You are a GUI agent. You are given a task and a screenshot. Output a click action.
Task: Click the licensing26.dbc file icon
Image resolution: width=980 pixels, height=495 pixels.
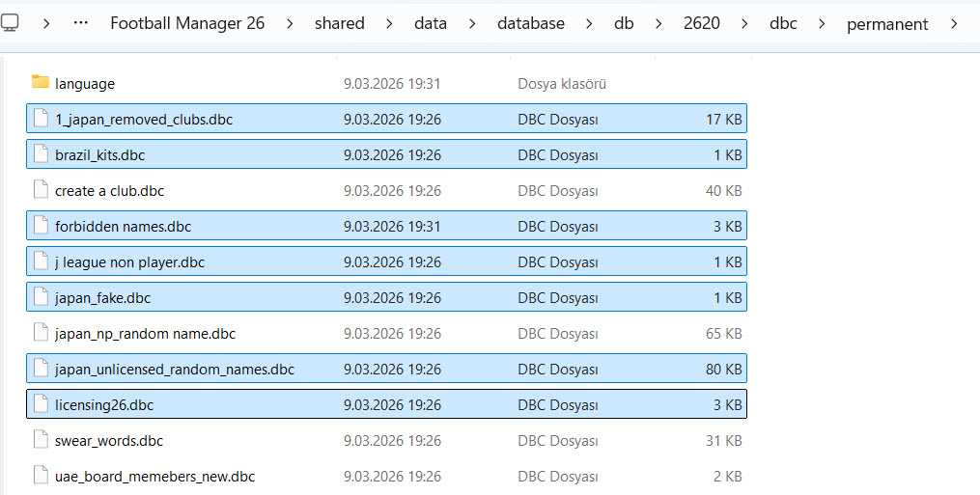pos(40,404)
